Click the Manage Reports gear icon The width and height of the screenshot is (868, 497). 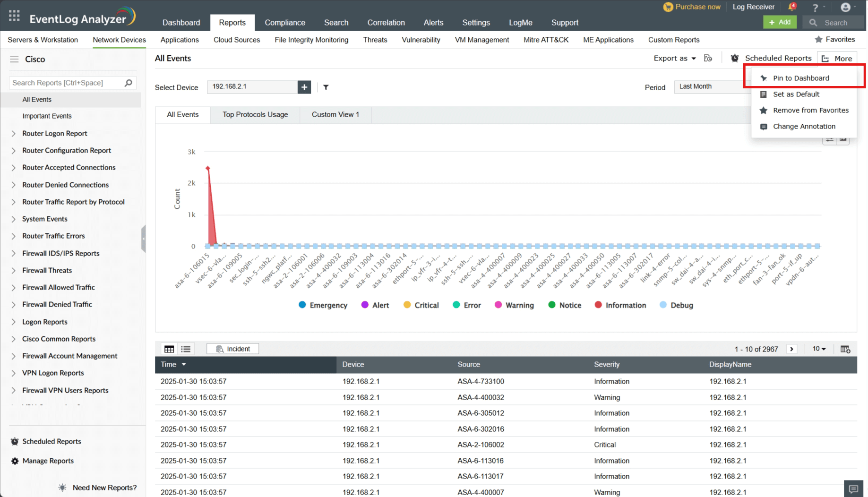[x=15, y=461]
